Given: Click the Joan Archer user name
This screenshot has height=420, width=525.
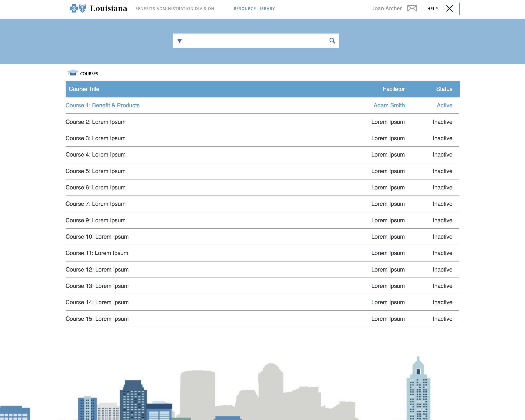Looking at the screenshot, I should (x=387, y=8).
